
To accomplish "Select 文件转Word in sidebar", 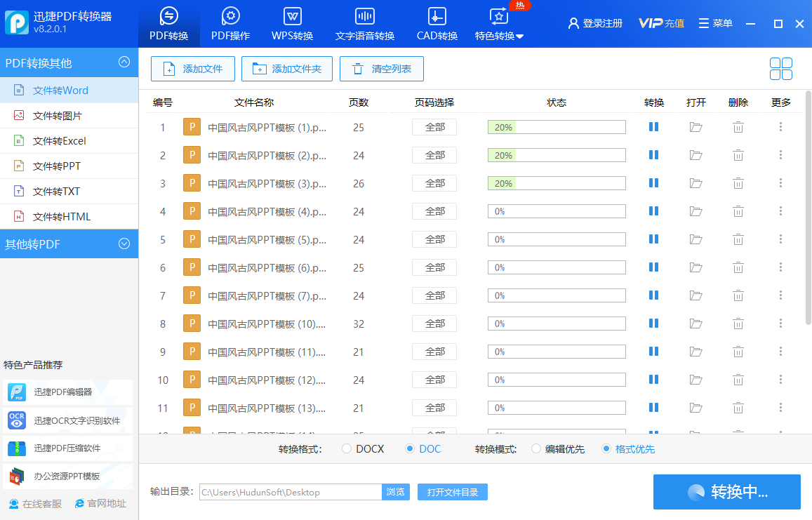I will click(69, 90).
